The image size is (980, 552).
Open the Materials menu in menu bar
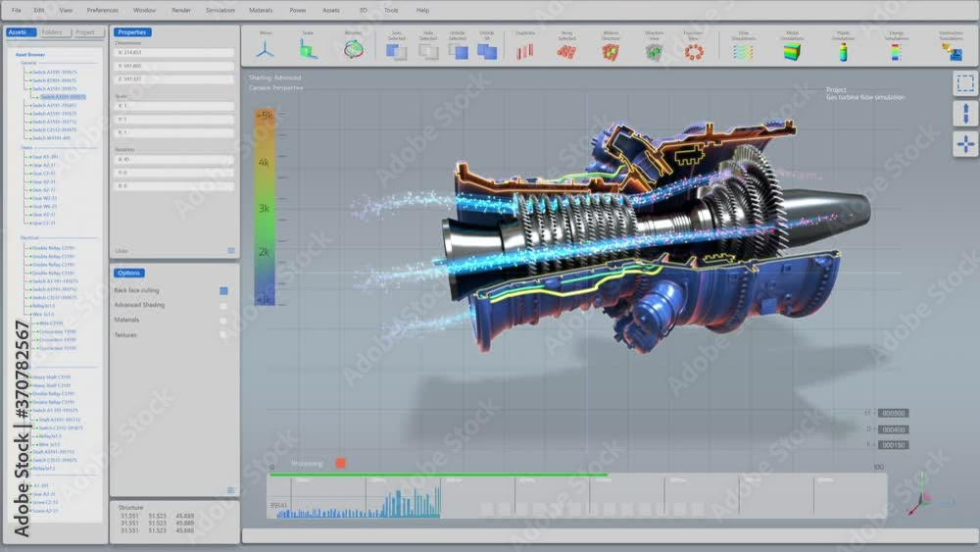click(x=261, y=10)
